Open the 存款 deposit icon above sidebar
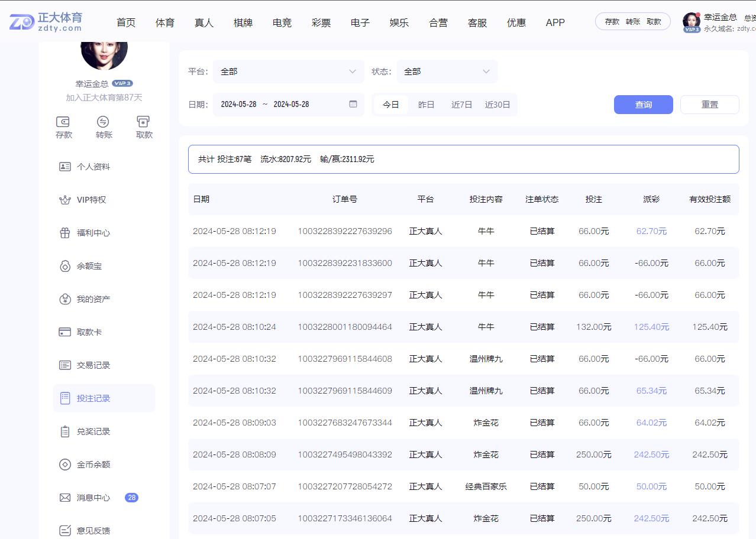The width and height of the screenshot is (756, 539). click(x=63, y=127)
